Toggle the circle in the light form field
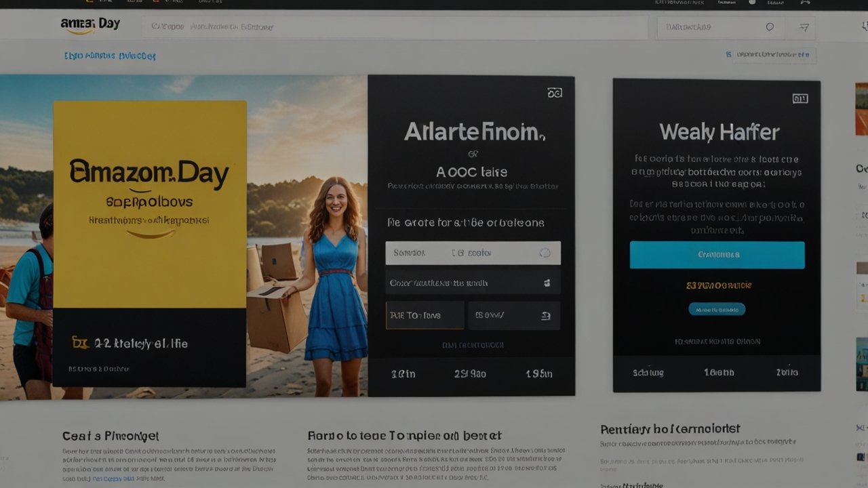The height and width of the screenshot is (488, 868). pyautogui.click(x=545, y=253)
